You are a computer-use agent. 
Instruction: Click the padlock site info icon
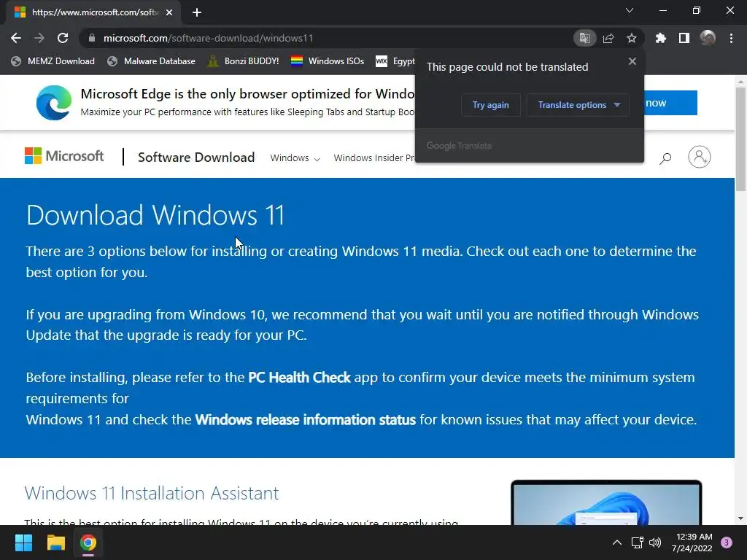(92, 38)
